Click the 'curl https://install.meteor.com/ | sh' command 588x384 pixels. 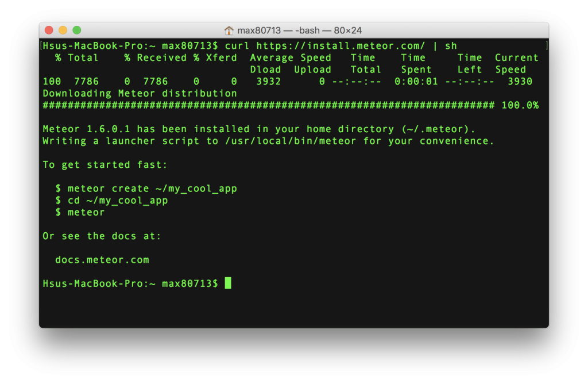click(341, 46)
